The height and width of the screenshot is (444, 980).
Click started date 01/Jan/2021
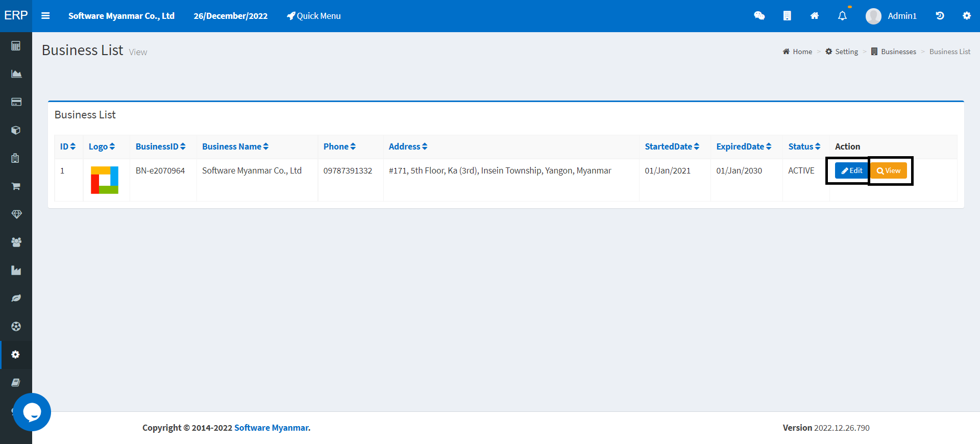[668, 170]
